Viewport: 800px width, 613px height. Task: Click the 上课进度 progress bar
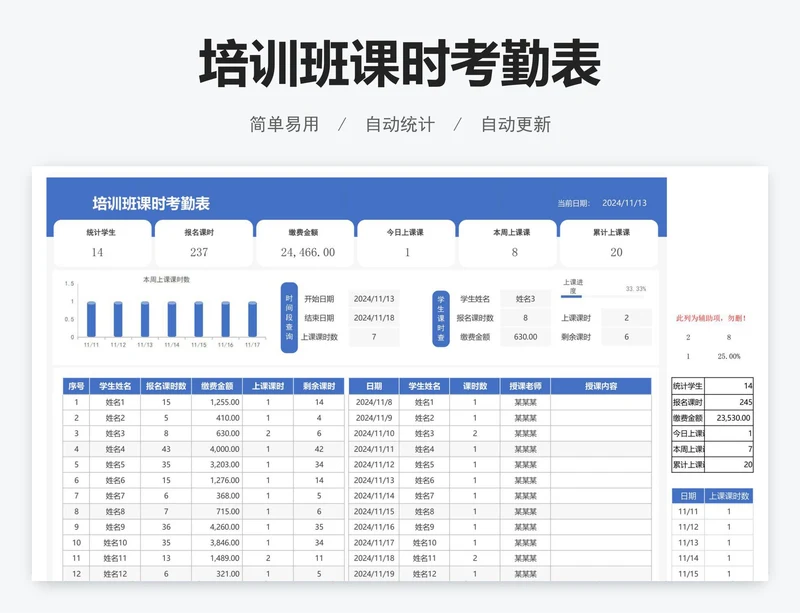(586, 294)
